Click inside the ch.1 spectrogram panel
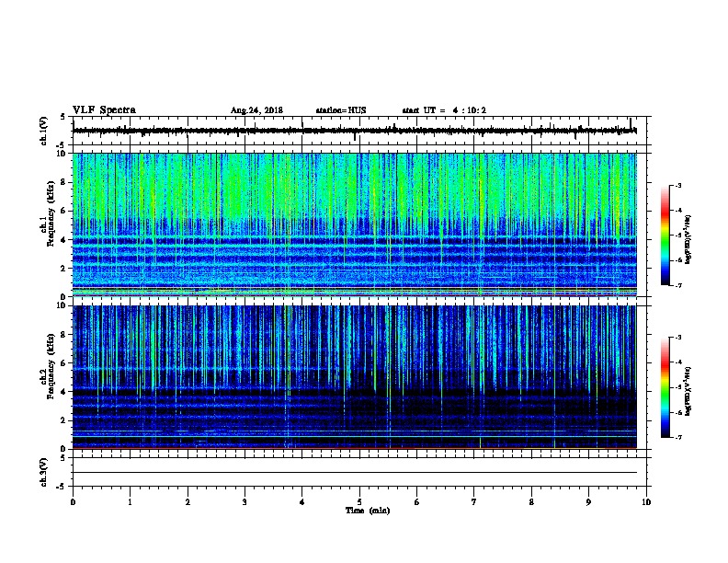The height and width of the screenshot is (563, 728). coord(359,224)
